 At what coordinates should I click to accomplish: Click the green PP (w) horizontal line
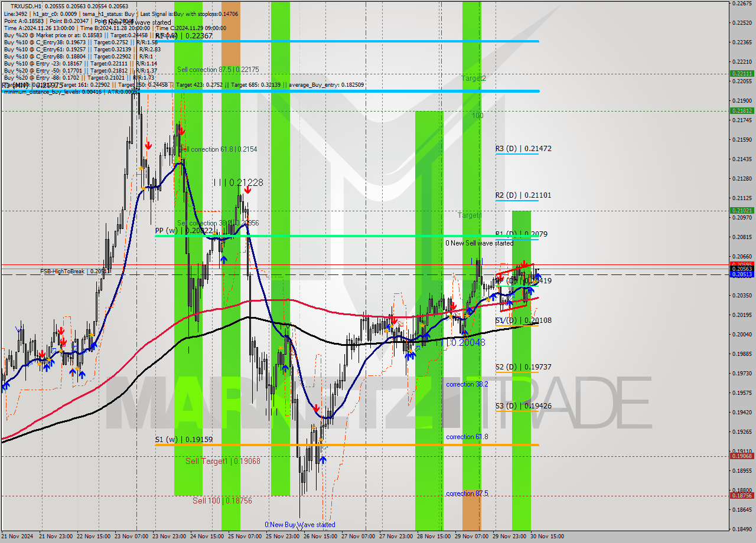click(347, 236)
